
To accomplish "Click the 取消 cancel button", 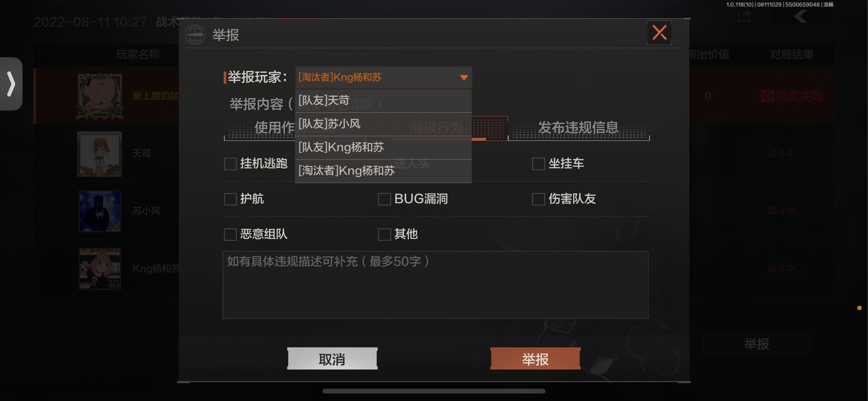I will [x=332, y=359].
